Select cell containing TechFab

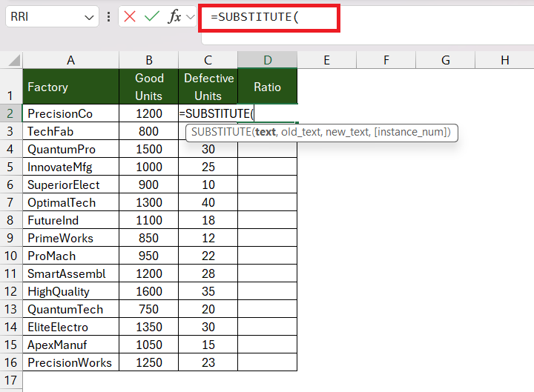pos(71,131)
